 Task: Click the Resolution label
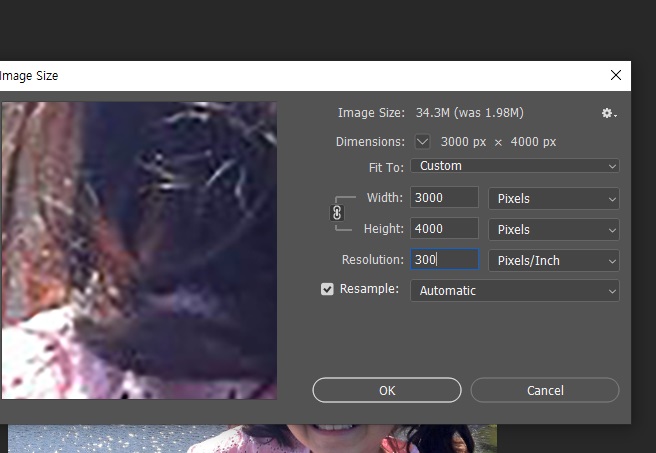373,259
